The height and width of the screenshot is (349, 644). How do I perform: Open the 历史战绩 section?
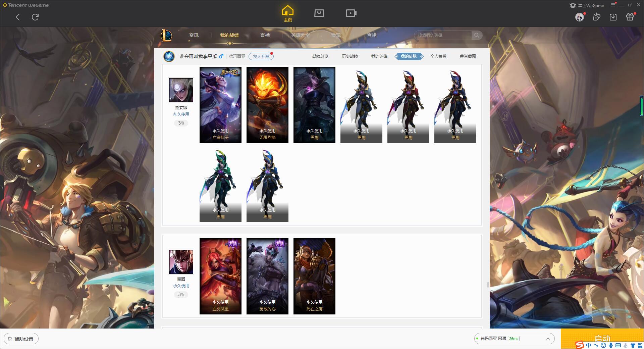pyautogui.click(x=350, y=56)
